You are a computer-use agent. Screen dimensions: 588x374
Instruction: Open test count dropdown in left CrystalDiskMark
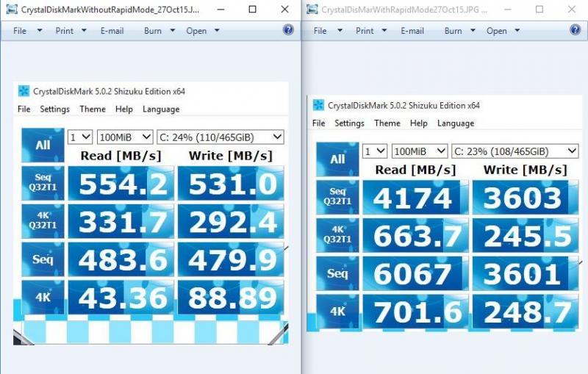(80, 137)
